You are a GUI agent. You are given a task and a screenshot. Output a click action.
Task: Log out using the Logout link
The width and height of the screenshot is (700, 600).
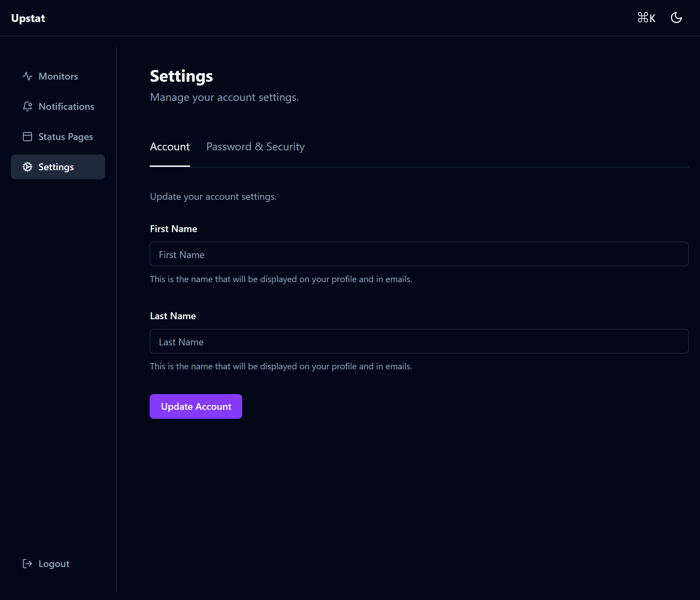click(54, 564)
